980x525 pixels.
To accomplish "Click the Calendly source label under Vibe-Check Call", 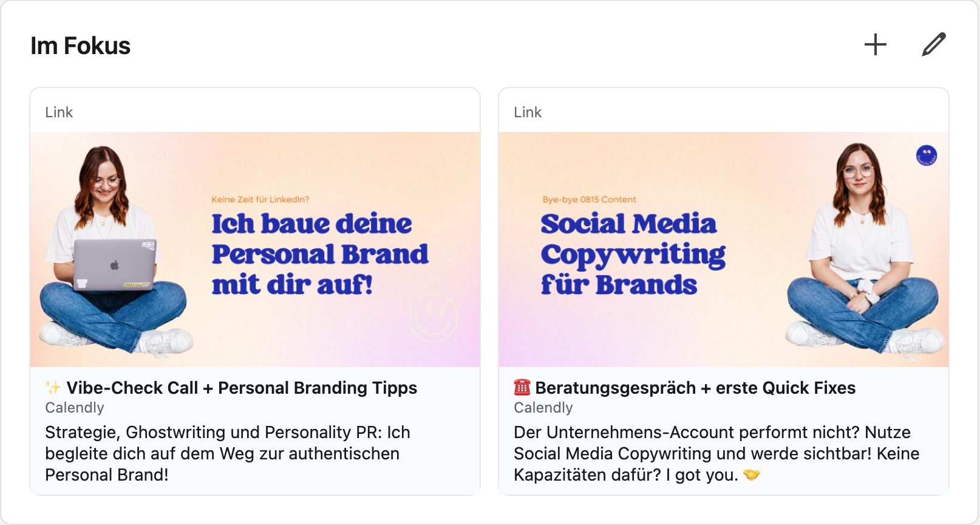I will tap(75, 408).
